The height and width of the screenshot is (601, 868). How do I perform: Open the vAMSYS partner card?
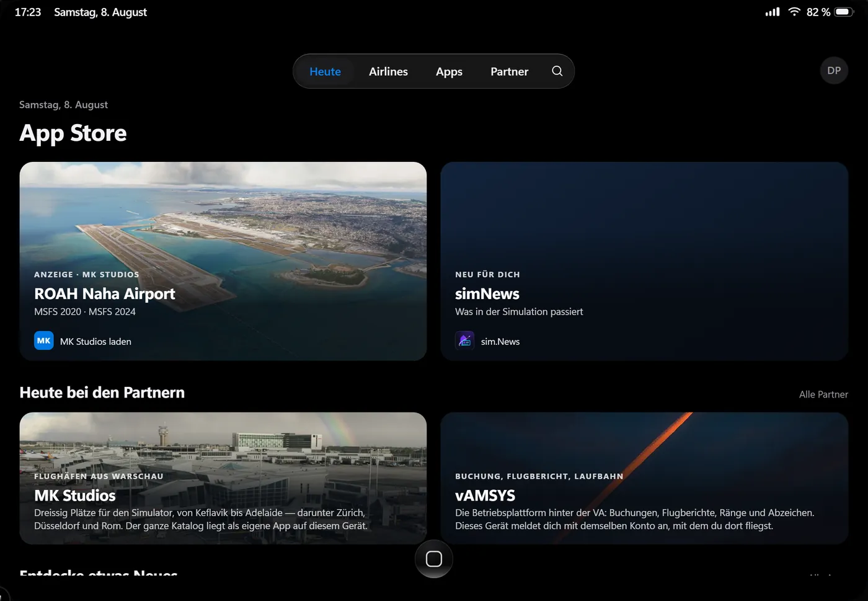coord(644,478)
